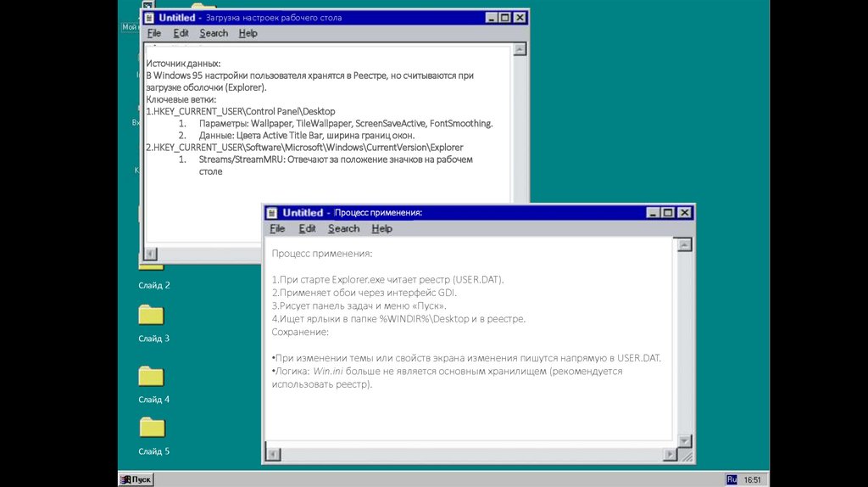Click notepad icon in Загрузка настроек title bar

click(x=149, y=18)
